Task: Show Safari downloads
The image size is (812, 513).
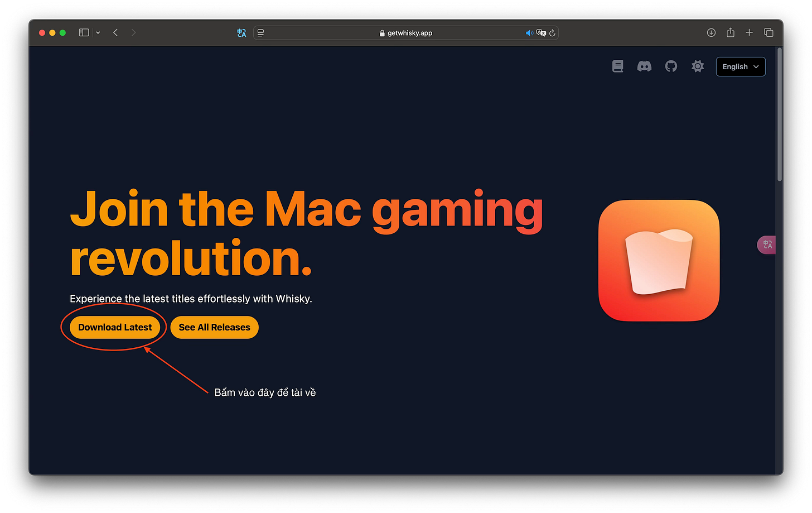Action: (x=711, y=33)
